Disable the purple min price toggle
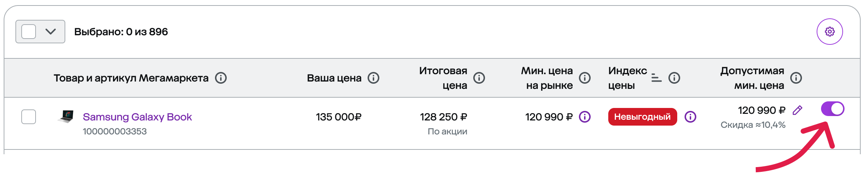Image resolution: width=868 pixels, height=177 pixels. click(832, 109)
